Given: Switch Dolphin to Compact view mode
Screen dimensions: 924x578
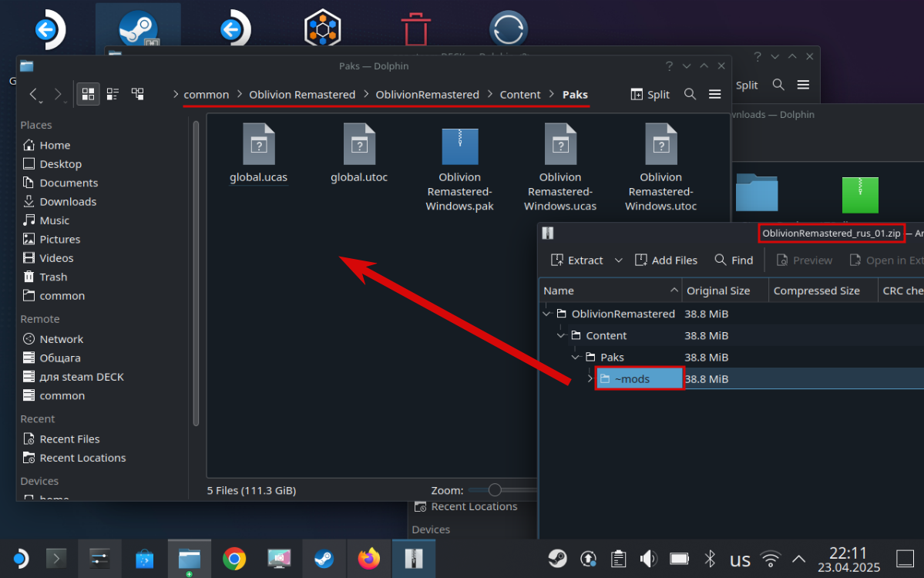Looking at the screenshot, I should 113,94.
